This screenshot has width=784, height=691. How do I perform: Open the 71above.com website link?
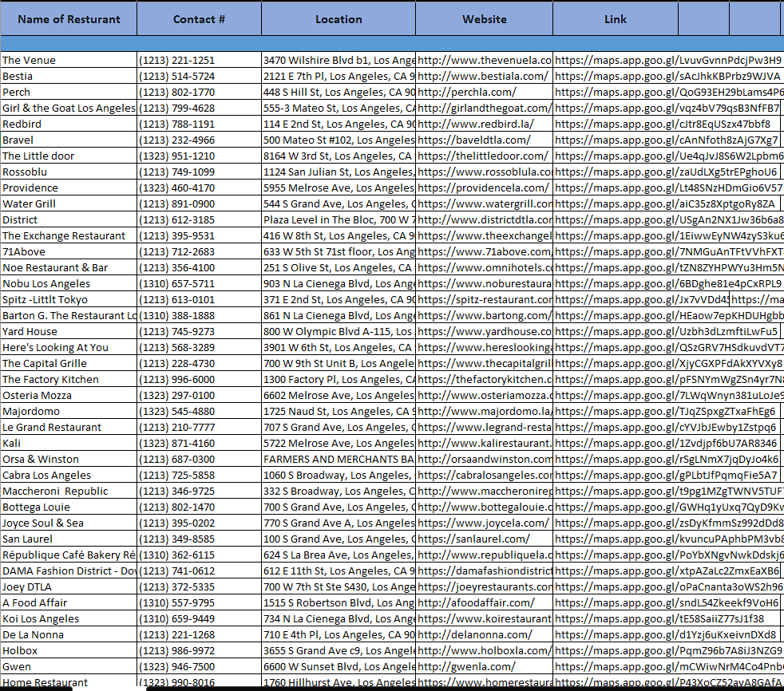click(x=485, y=252)
